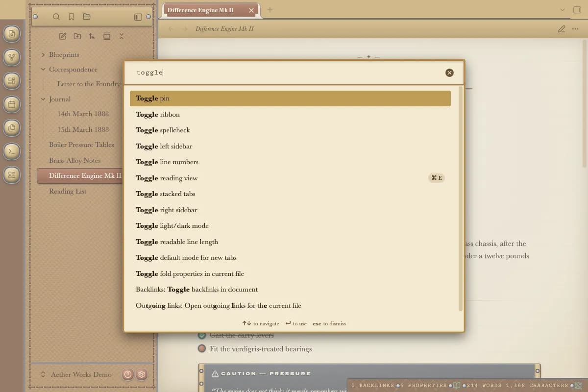
Task: Navigate forward with the right arrow
Action: tap(185, 29)
